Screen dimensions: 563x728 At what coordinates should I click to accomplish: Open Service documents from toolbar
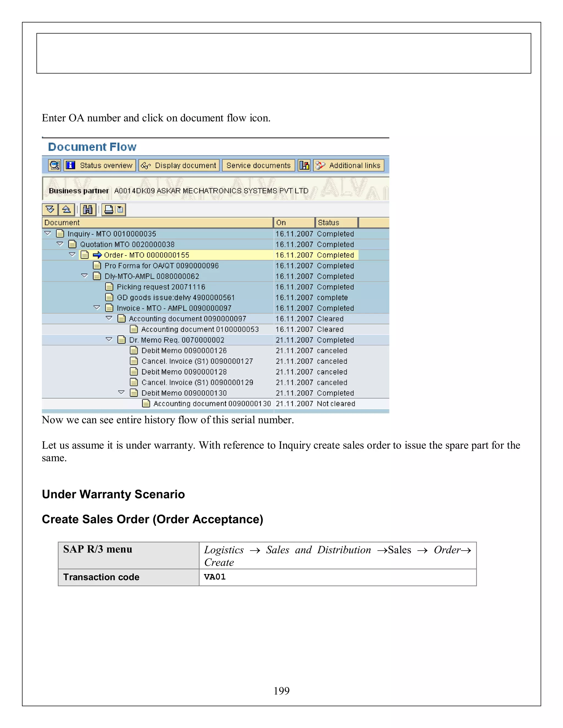[258, 165]
